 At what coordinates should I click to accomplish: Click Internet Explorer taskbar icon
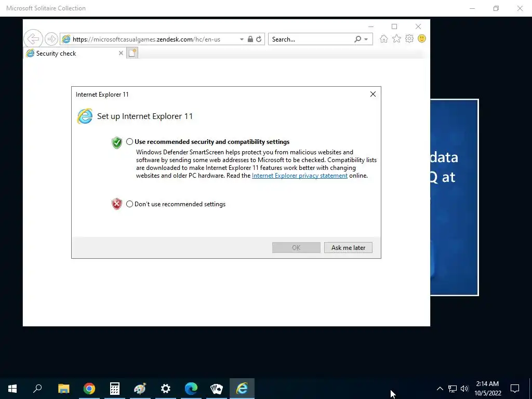click(242, 389)
